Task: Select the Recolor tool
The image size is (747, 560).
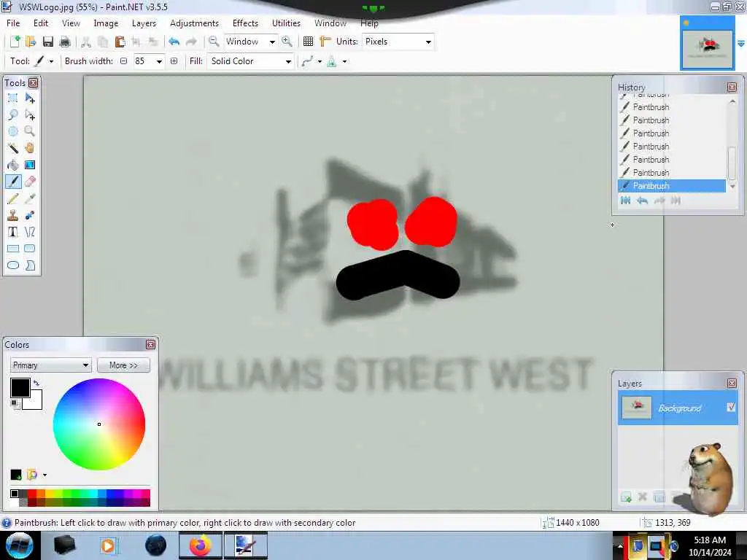Action: click(29, 215)
